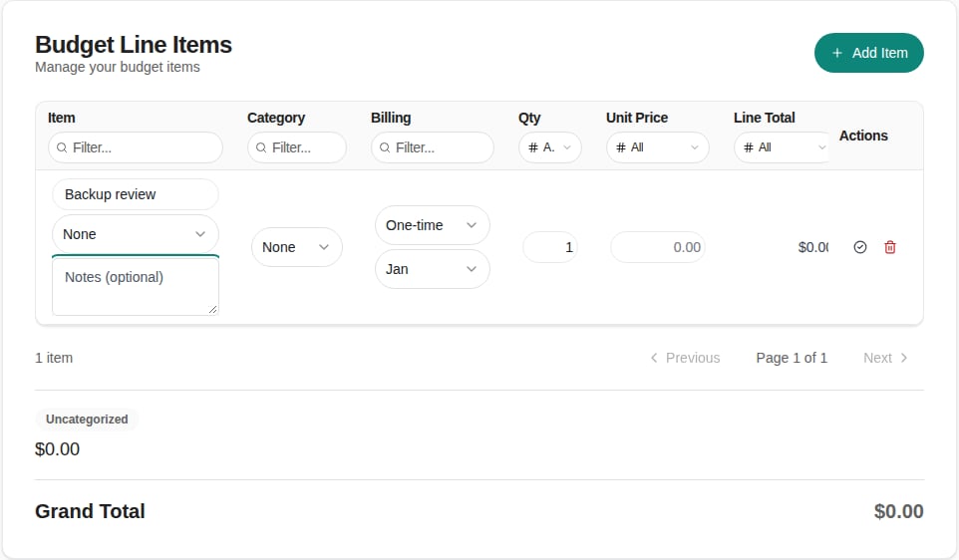Click the Page 1 of 1 label

[792, 358]
